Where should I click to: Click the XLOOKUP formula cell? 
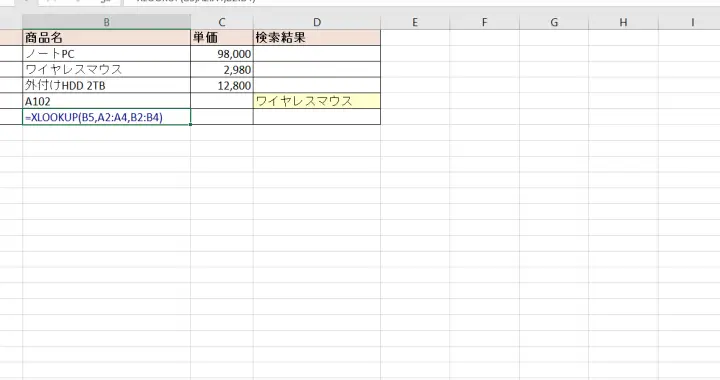click(107, 117)
